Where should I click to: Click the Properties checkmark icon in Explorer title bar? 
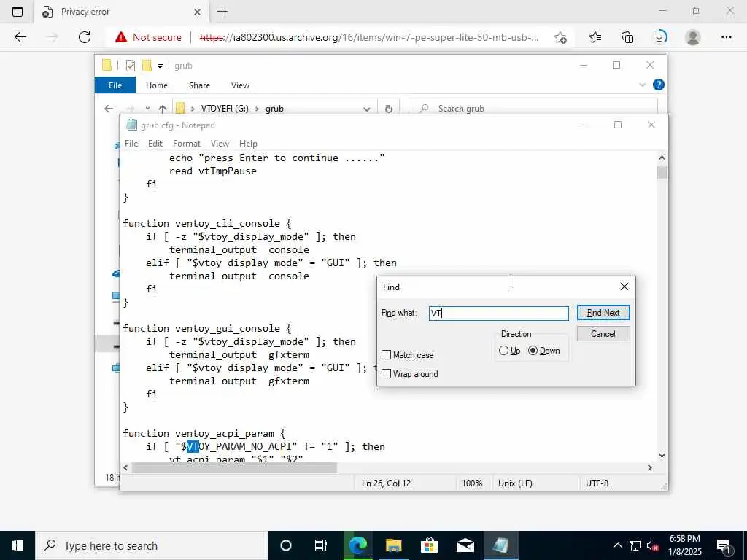(130, 65)
